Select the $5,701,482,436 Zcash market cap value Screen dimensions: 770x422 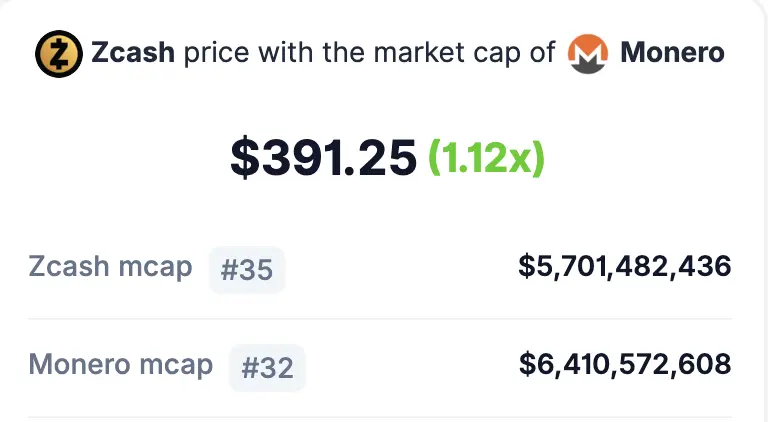(625, 266)
